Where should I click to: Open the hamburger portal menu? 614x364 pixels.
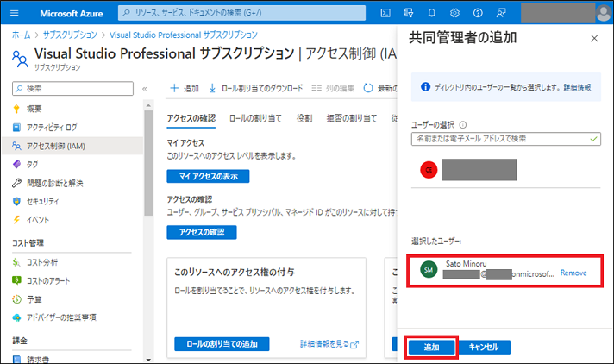pyautogui.click(x=15, y=13)
